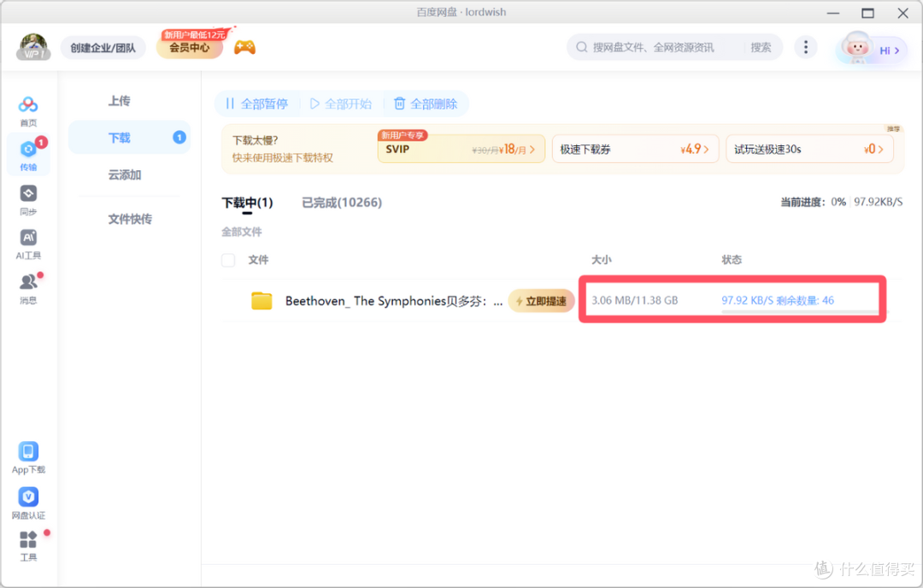
Task: Click the 3.06 MB/11.38 GB size text
Action: 634,300
